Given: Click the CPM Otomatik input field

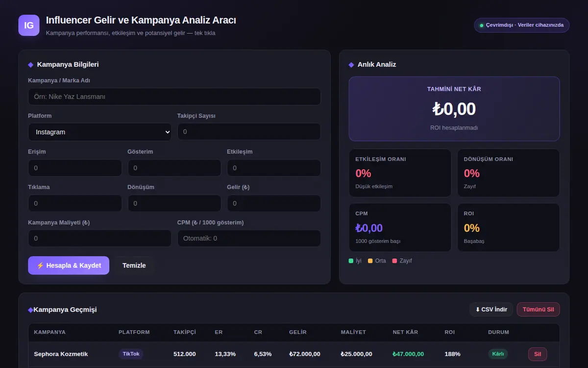Looking at the screenshot, I should click(249, 238).
